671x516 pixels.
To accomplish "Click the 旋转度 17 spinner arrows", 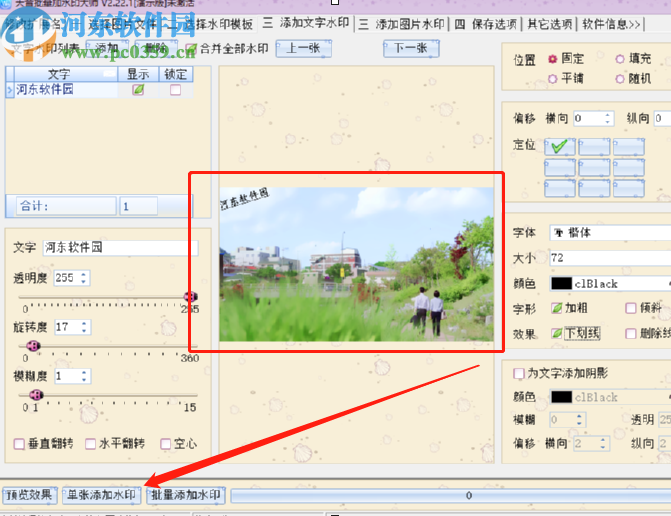I will point(84,327).
